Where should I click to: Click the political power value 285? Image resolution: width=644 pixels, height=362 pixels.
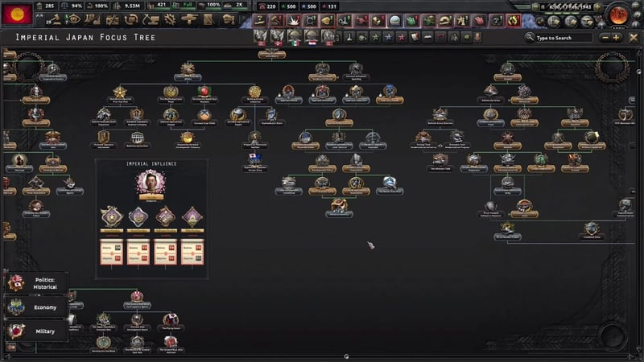point(49,6)
